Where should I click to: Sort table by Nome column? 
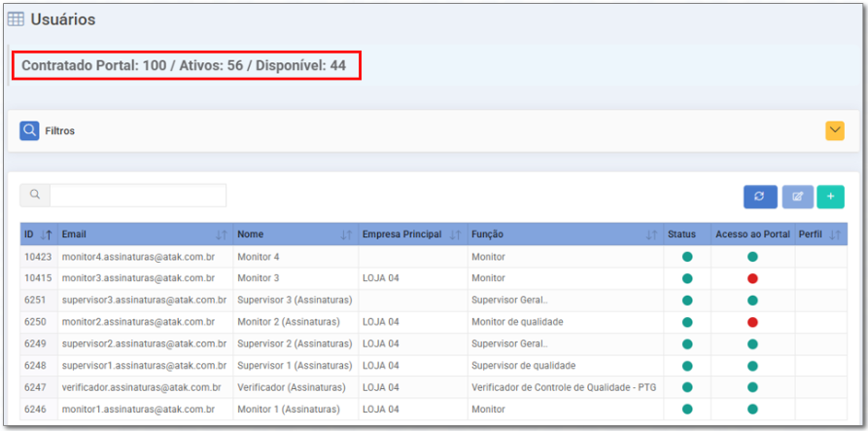tap(346, 234)
